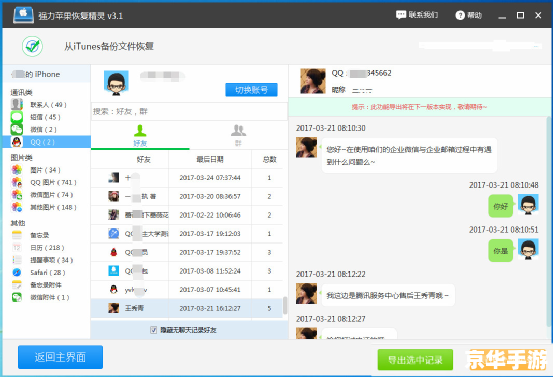
Task: Select the 的 iPhone device entry
Action: coord(47,74)
